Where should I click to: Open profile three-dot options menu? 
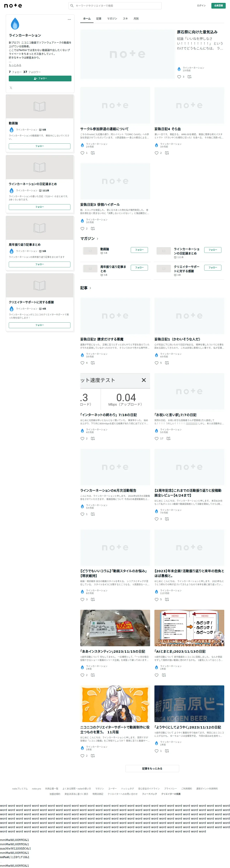tap(69, 19)
